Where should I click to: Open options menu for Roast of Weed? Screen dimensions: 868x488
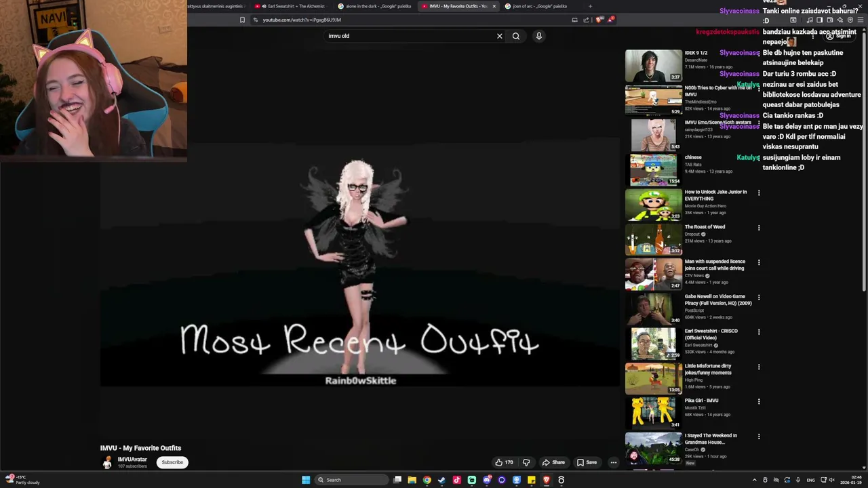(x=759, y=228)
